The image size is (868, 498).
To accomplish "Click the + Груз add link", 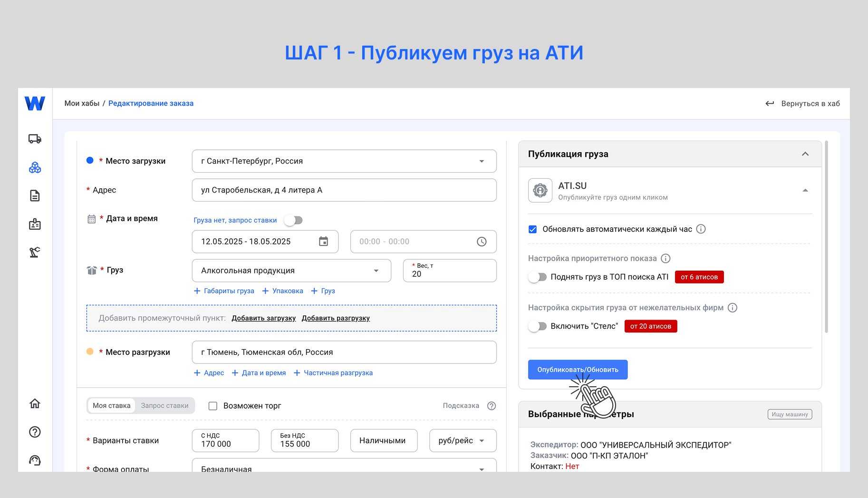I will point(323,291).
